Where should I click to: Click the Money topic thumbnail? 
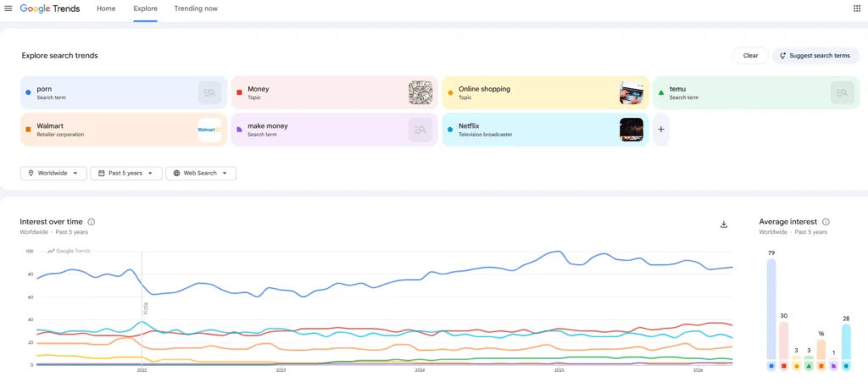[420, 92]
